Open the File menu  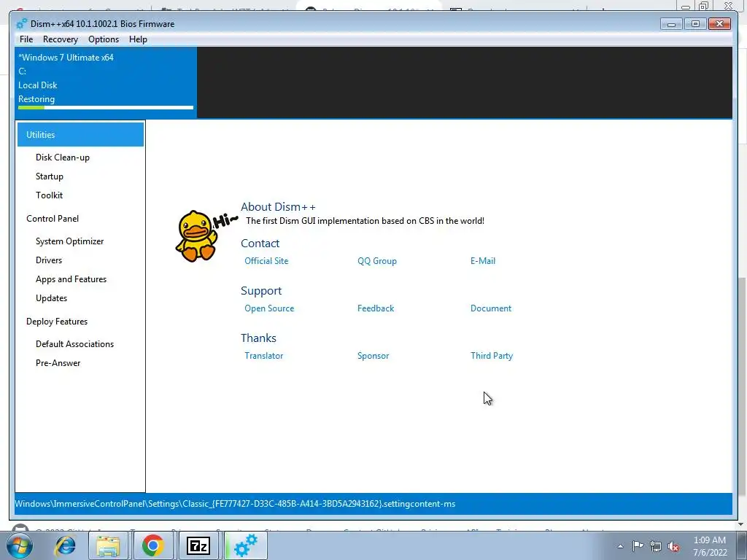(x=26, y=39)
